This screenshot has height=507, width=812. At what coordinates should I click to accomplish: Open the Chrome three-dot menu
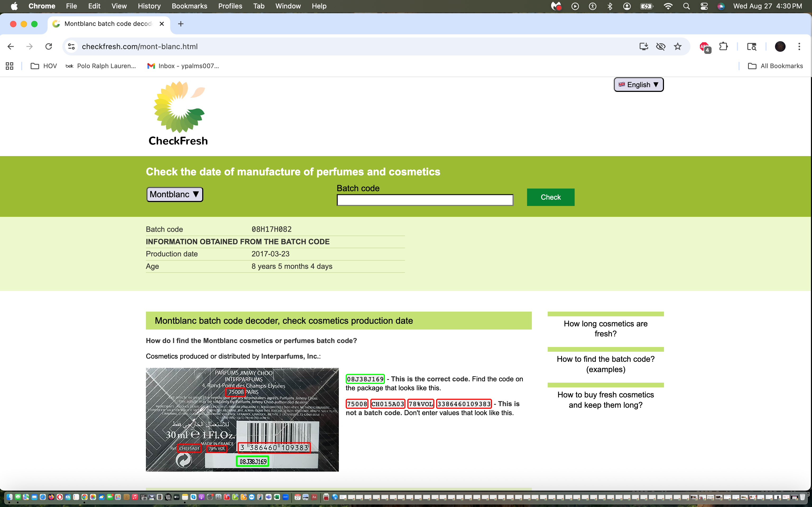799,47
